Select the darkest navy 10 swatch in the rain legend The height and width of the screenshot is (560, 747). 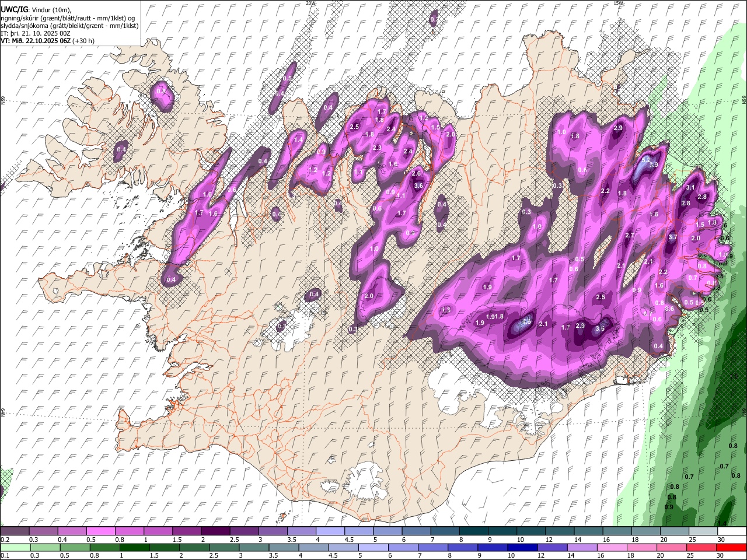click(x=522, y=547)
